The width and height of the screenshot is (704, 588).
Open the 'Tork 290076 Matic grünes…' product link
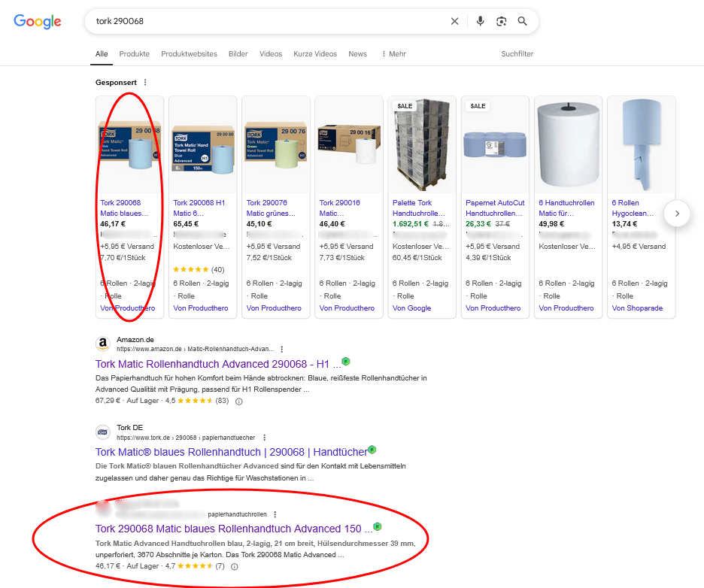271,208
